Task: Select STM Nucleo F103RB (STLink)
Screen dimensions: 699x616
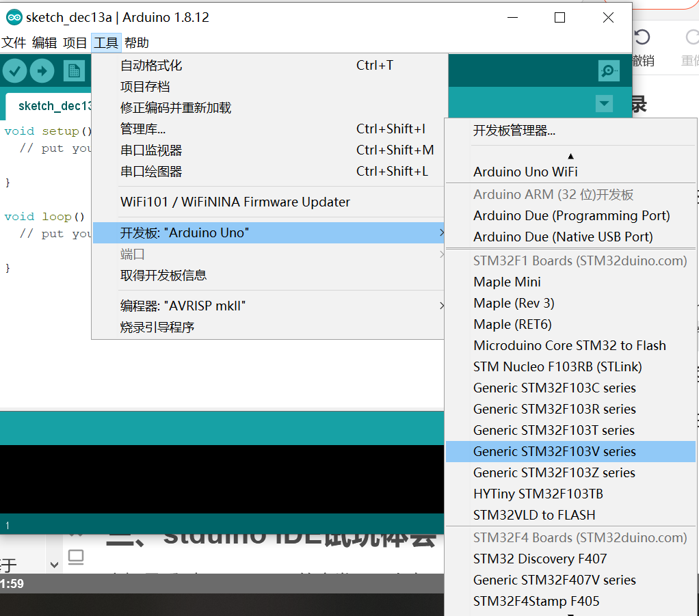Action: coord(570,366)
